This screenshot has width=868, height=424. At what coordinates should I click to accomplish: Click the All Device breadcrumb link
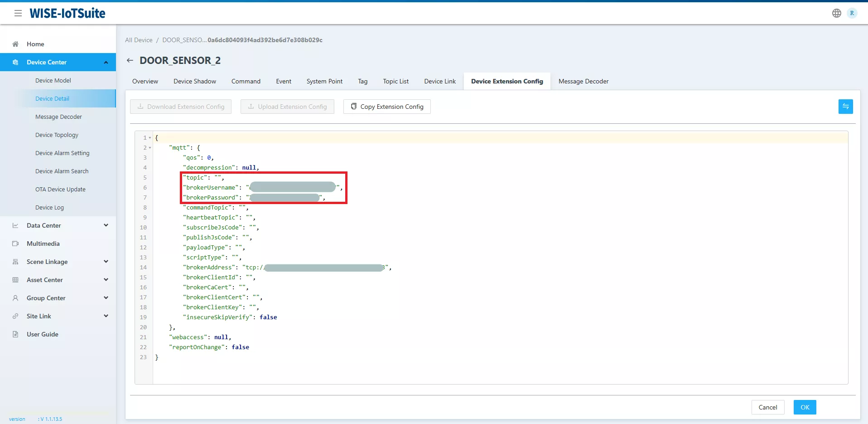(x=139, y=40)
